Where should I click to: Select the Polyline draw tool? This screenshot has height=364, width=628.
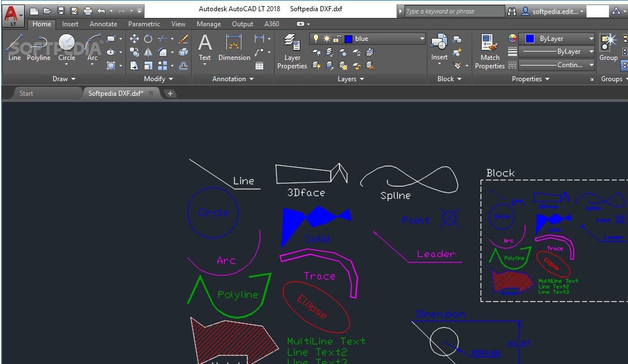(39, 47)
